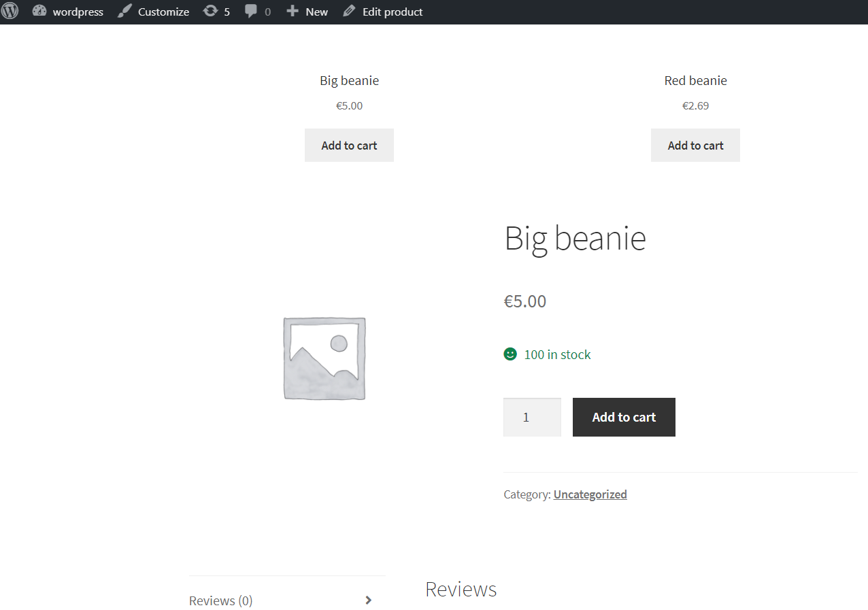Click the comments bubble icon
The height and width of the screenshot is (610, 868).
(x=251, y=12)
